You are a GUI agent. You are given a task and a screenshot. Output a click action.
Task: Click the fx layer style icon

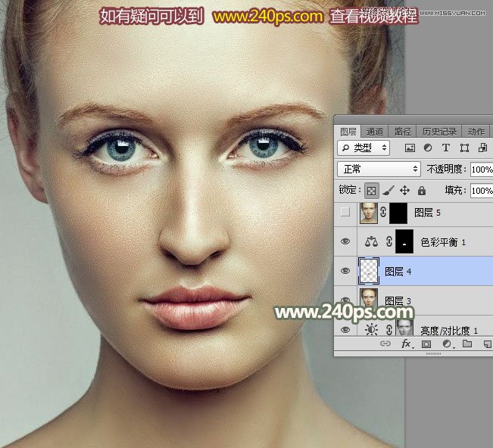(406, 344)
